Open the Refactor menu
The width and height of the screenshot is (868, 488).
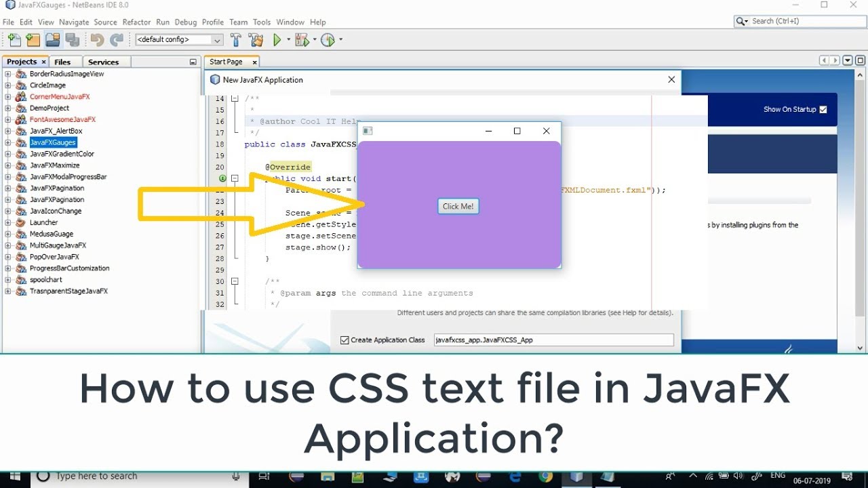(x=136, y=22)
